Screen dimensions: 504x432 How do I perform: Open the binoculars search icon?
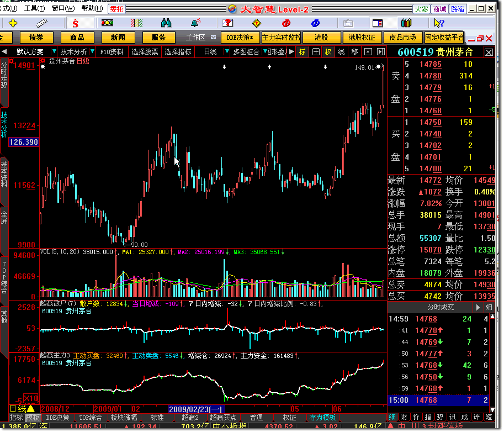coord(166,23)
